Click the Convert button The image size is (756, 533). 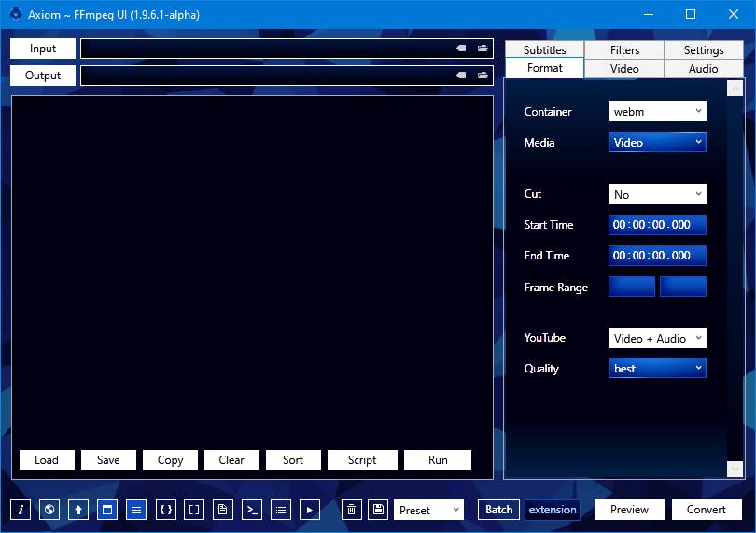point(707,510)
